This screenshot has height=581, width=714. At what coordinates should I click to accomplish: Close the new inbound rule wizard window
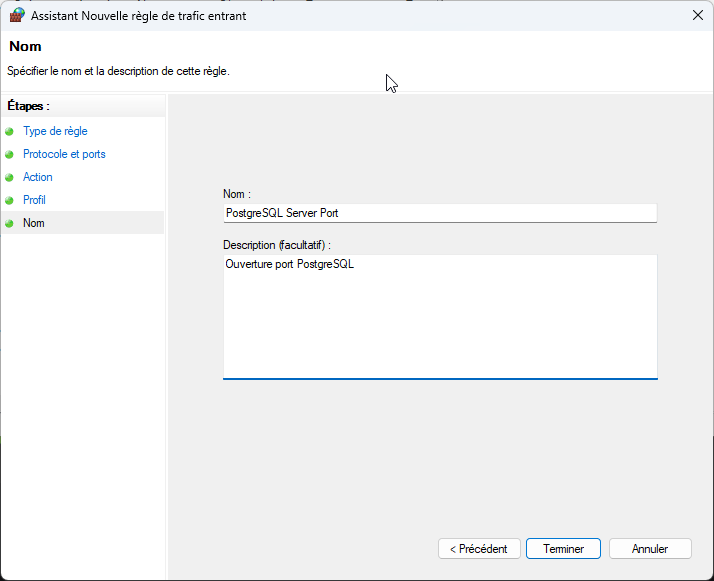[x=696, y=15]
